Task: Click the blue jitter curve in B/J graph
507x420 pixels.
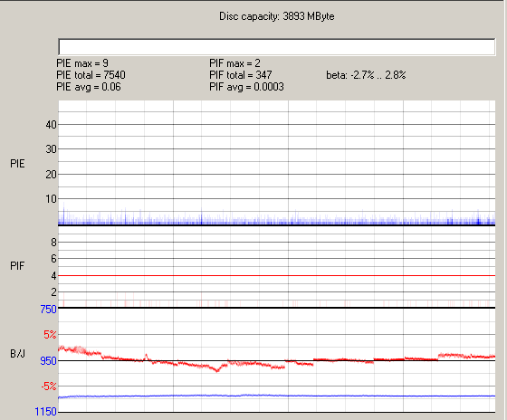Action: point(277,396)
